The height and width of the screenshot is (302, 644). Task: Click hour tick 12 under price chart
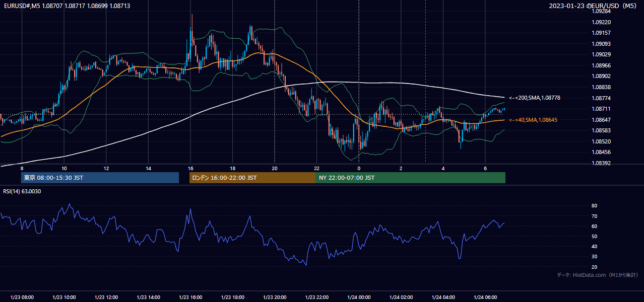106,168
